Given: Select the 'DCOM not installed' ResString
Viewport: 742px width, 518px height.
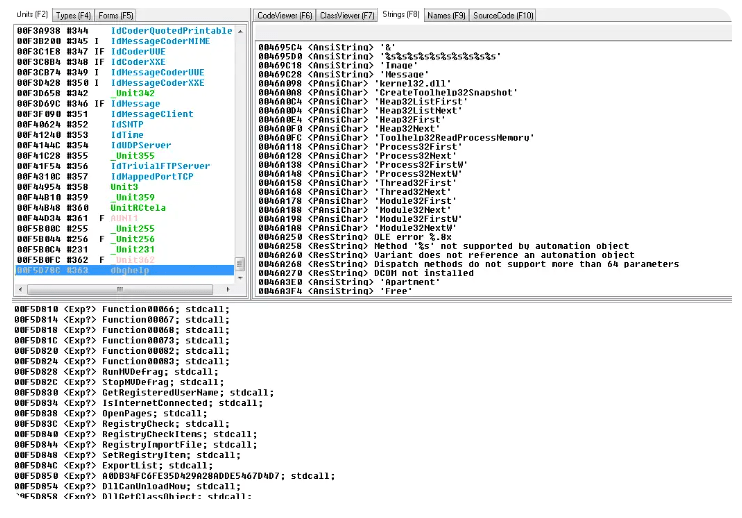Looking at the screenshot, I should tap(366, 273).
